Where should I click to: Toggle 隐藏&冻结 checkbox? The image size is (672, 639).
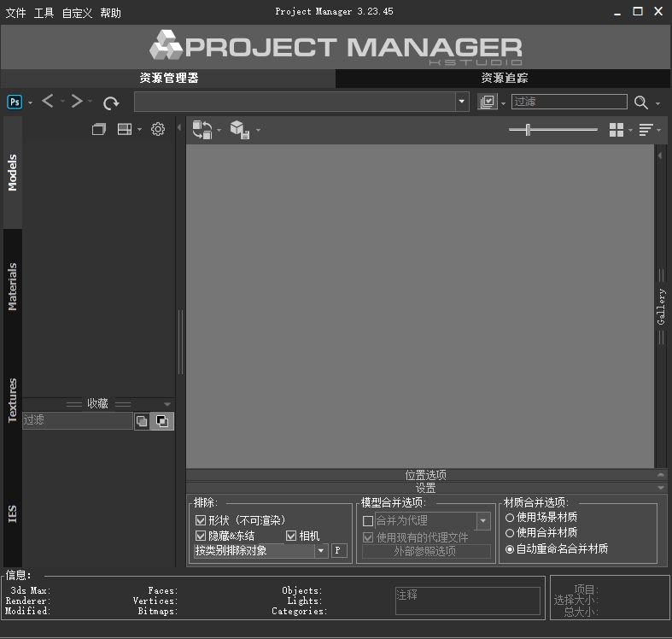201,536
